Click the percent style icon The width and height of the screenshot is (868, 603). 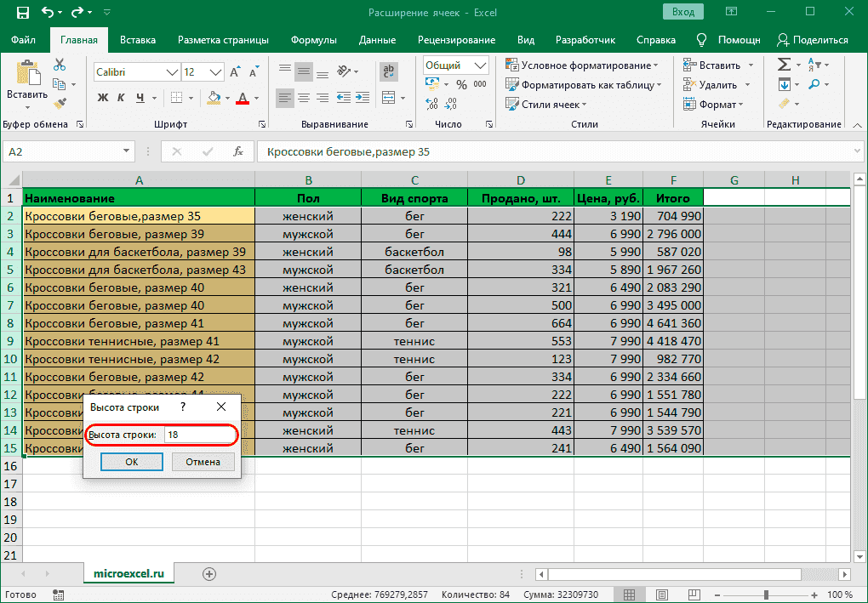tap(461, 84)
